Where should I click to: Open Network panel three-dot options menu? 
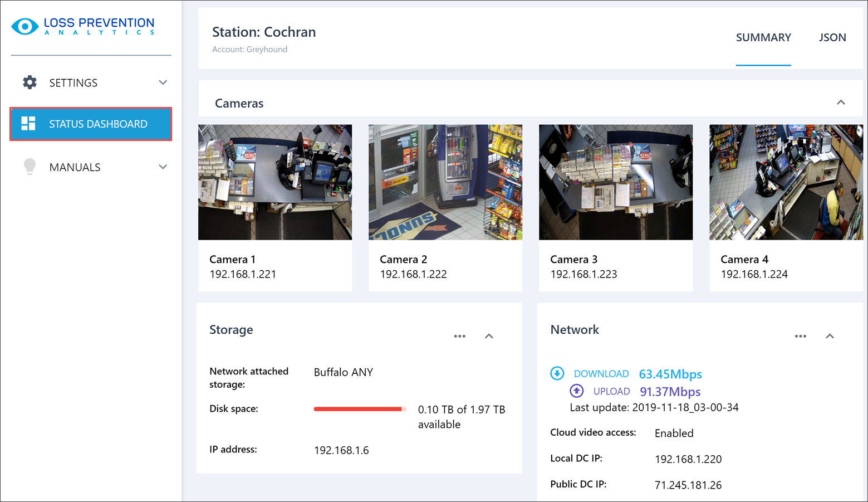(800, 336)
